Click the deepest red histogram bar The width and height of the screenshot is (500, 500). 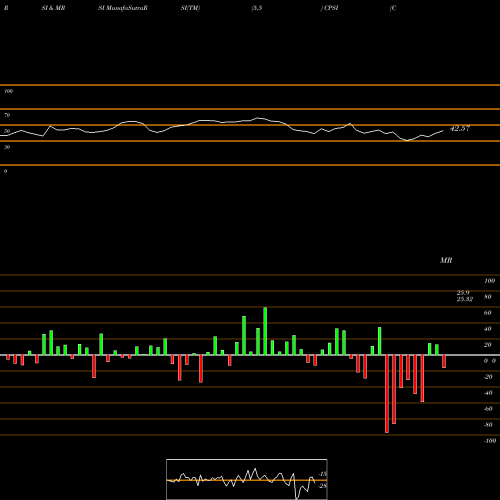tap(387, 394)
